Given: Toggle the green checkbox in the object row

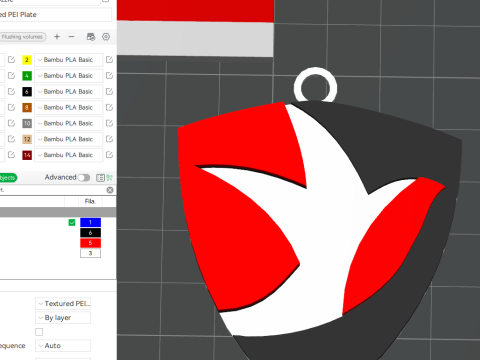Looking at the screenshot, I should (72, 222).
